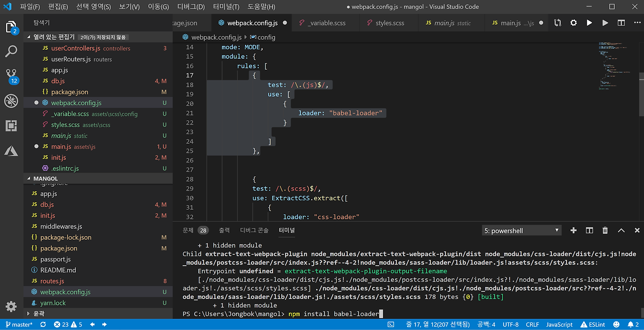The height and width of the screenshot is (330, 644).
Task: Open the Terminal (터미널) menu in menu bar
Action: coord(226,7)
